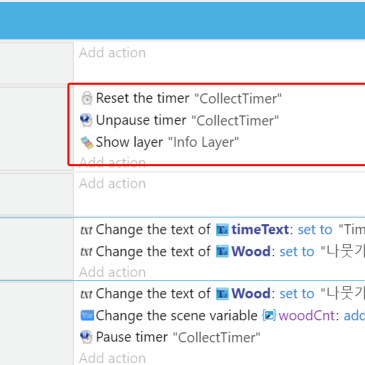Click the second Wood text object icon
Image resolution: width=365 pixels, height=365 pixels.
click(222, 294)
